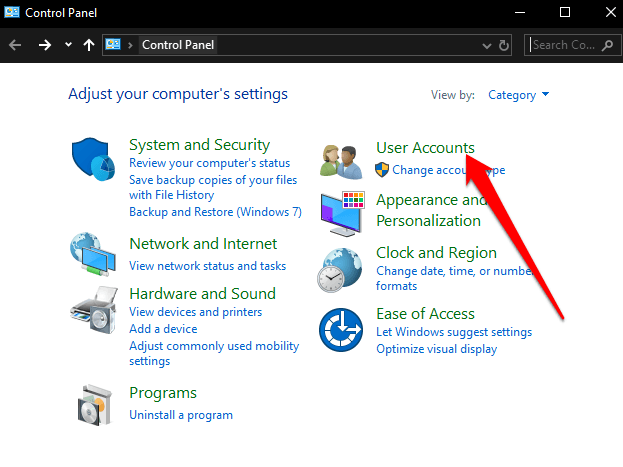Viewport: 623px width, 467px height.
Task: Expand the View by Category dropdown
Action: pos(519,95)
